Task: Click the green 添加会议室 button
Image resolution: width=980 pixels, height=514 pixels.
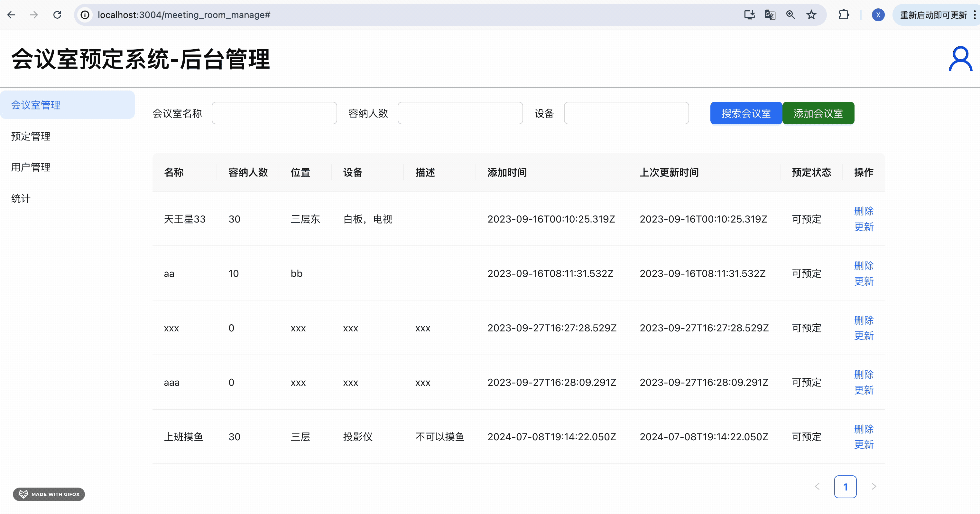Action: [x=818, y=113]
